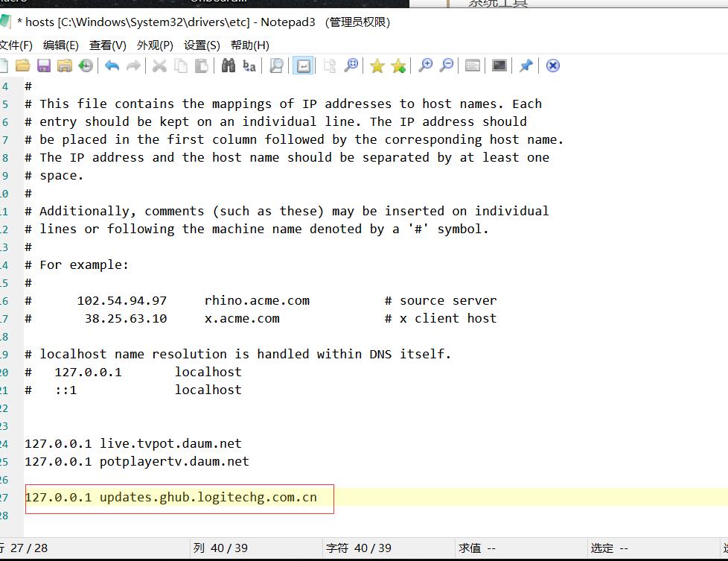Click the line '# space.'
The height and width of the screenshot is (561, 728).
pos(54,175)
